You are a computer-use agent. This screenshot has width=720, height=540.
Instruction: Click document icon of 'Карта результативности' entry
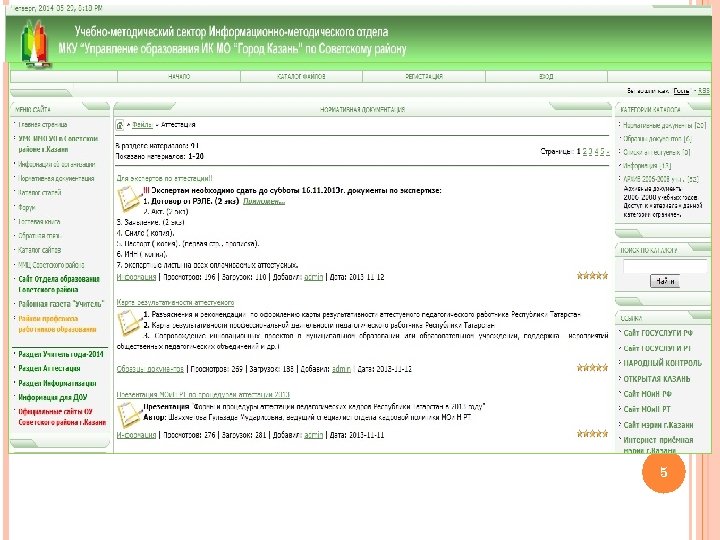tap(129, 323)
